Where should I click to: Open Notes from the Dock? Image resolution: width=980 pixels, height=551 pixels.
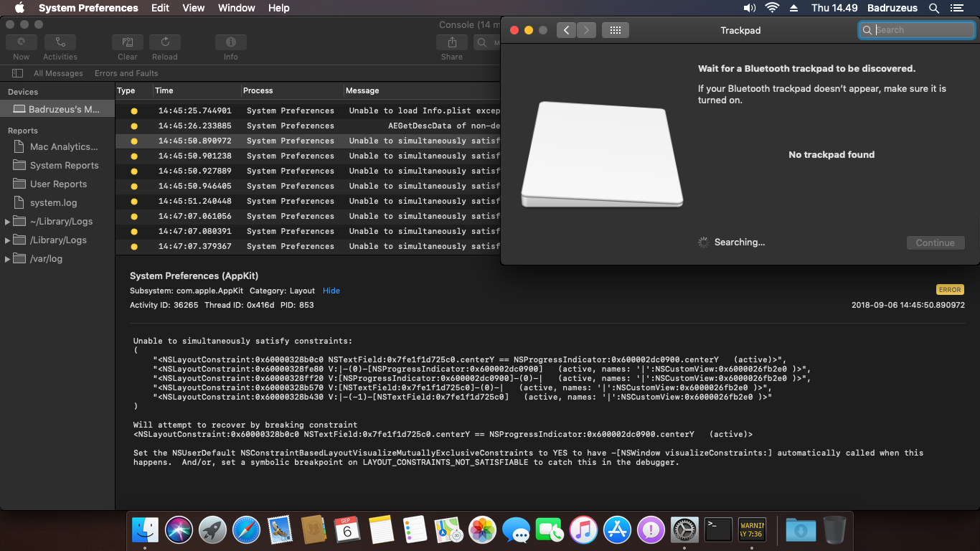click(381, 530)
